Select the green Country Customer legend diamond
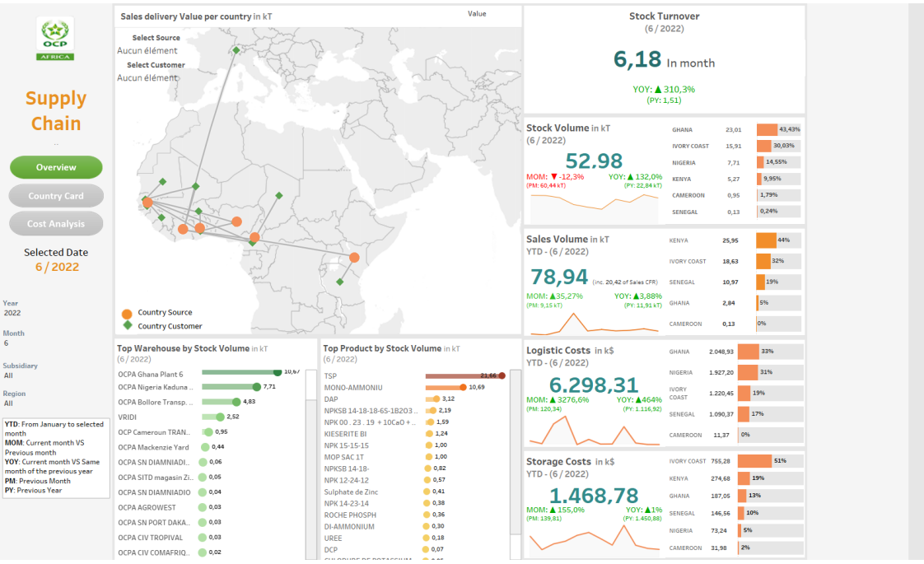Image resolution: width=924 pixels, height=564 pixels. [128, 325]
